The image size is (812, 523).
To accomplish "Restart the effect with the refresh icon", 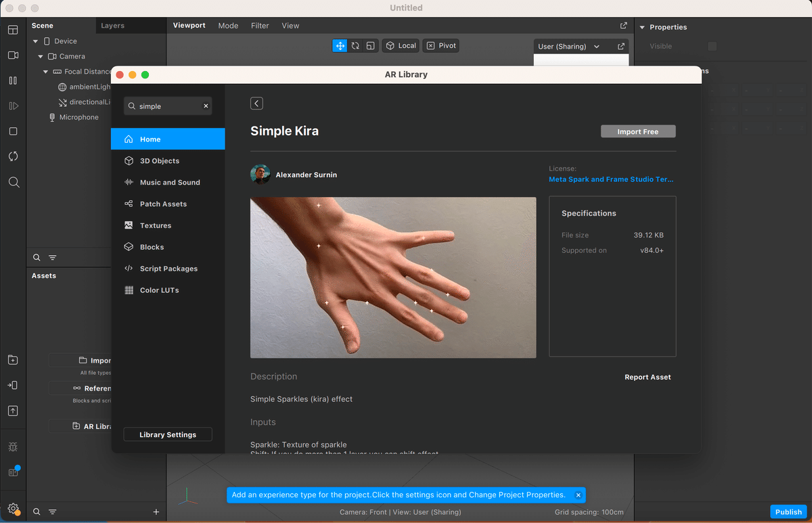I will point(13,156).
